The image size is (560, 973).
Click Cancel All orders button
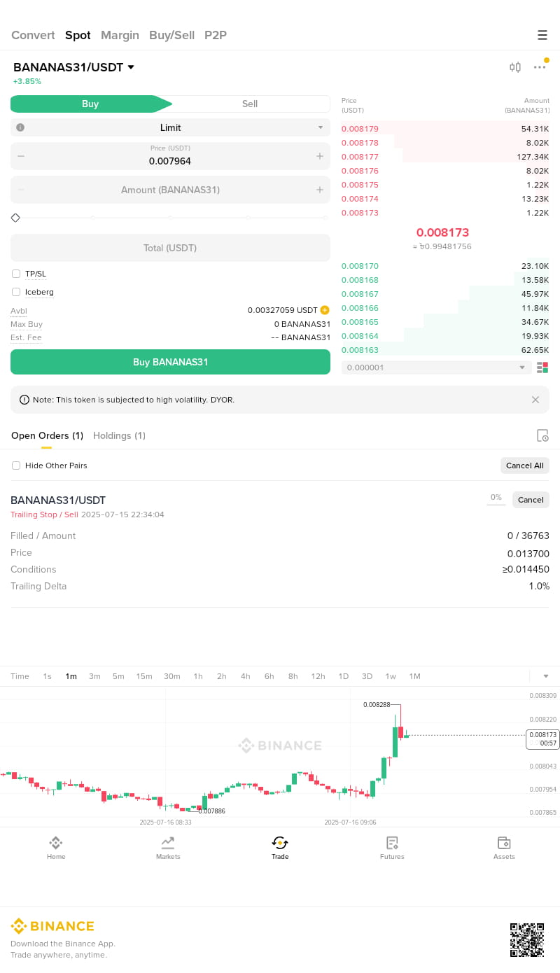[x=524, y=465]
